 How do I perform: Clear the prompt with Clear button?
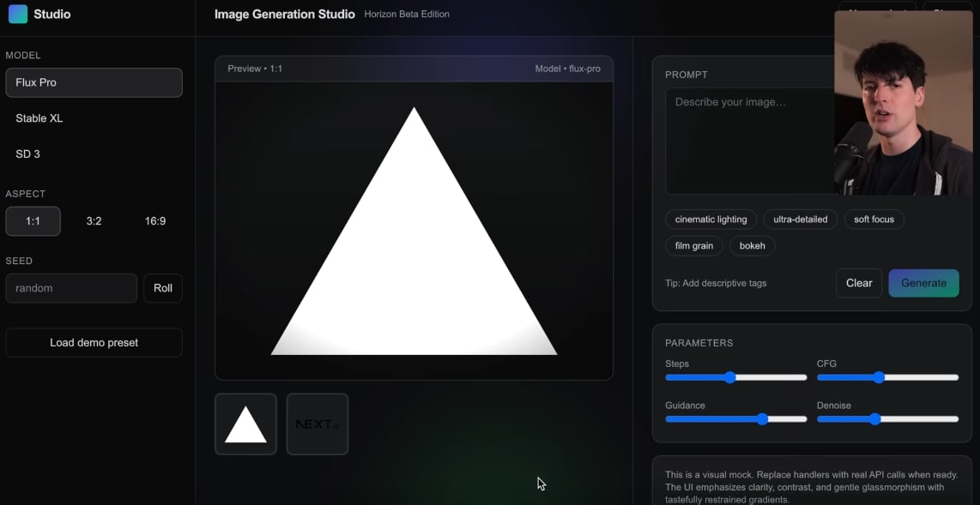(x=858, y=283)
